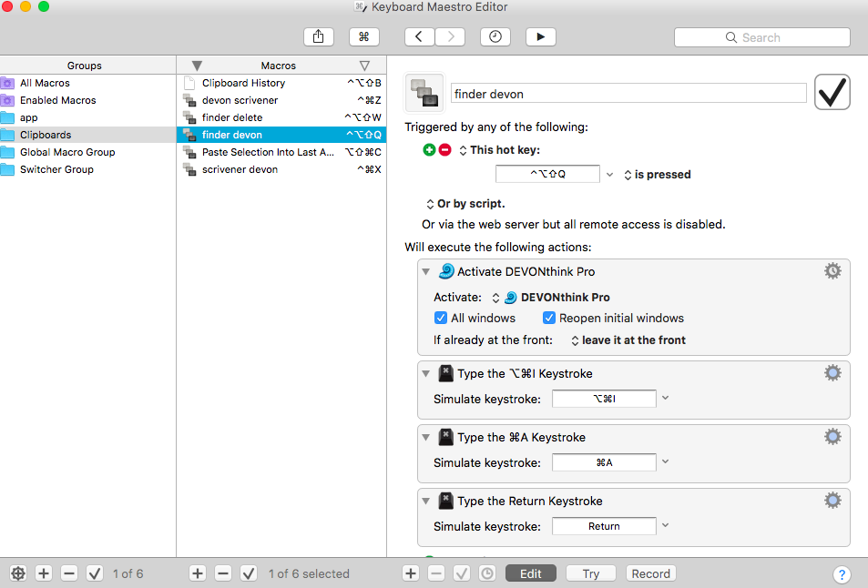Add a new action with plus

coord(411,573)
